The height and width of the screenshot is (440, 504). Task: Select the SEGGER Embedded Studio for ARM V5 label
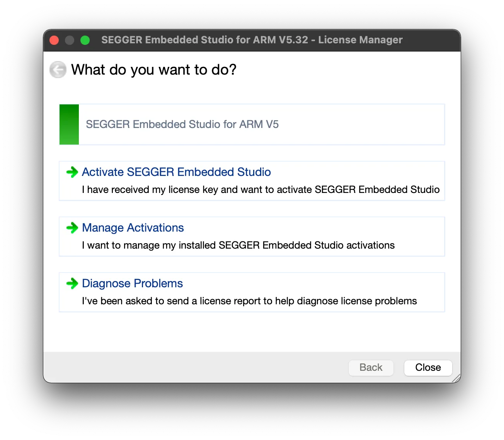click(182, 124)
